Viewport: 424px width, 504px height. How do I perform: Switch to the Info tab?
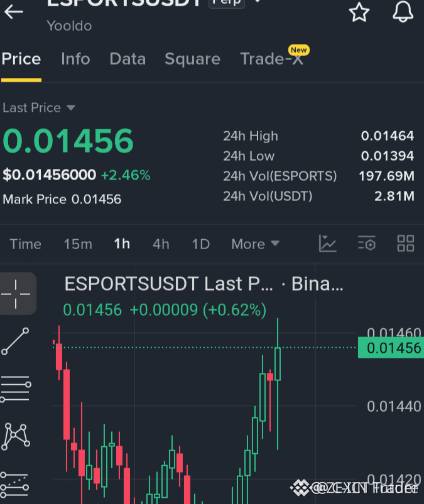(75, 59)
